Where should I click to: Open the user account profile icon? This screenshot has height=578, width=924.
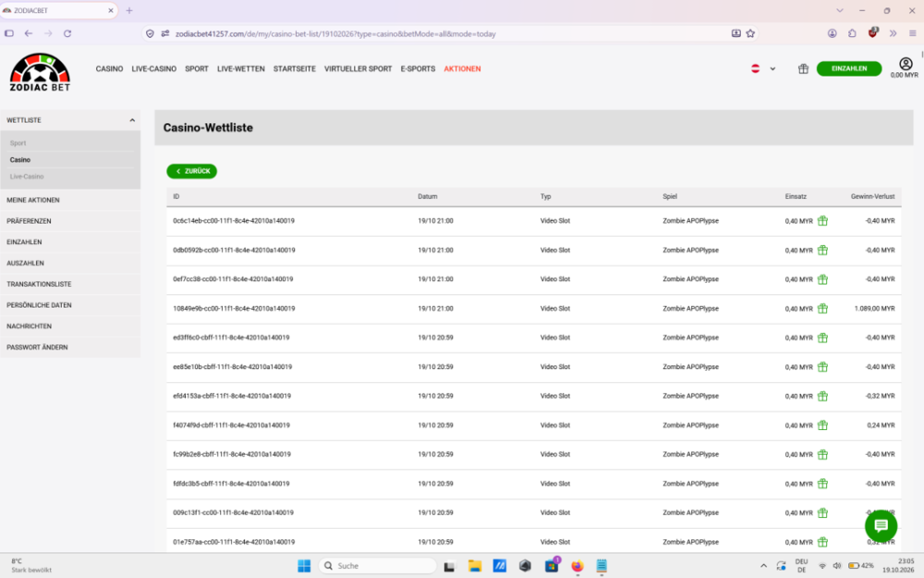pos(906,64)
